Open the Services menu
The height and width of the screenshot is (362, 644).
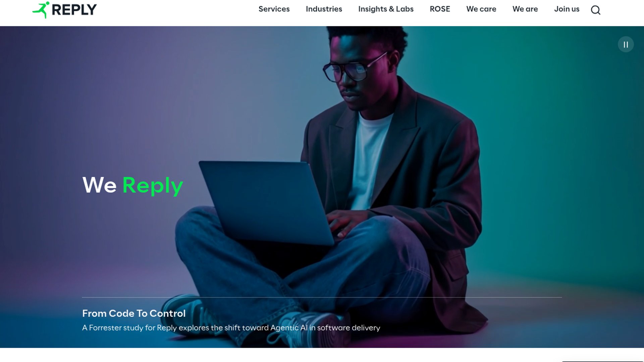[x=274, y=9]
